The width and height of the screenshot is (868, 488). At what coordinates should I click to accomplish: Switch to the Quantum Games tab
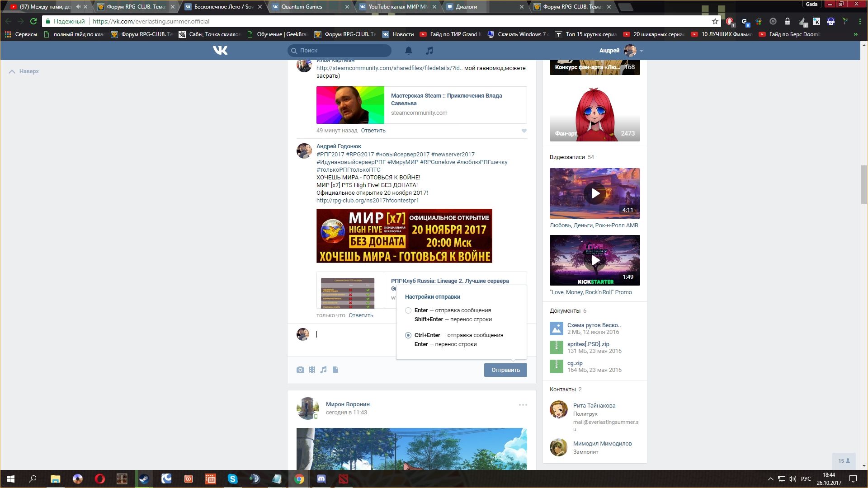pos(302,7)
